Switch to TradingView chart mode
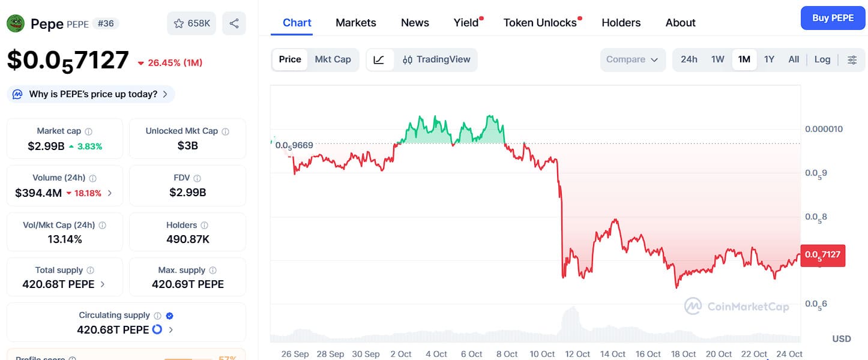The width and height of the screenshot is (868, 360). tap(436, 59)
